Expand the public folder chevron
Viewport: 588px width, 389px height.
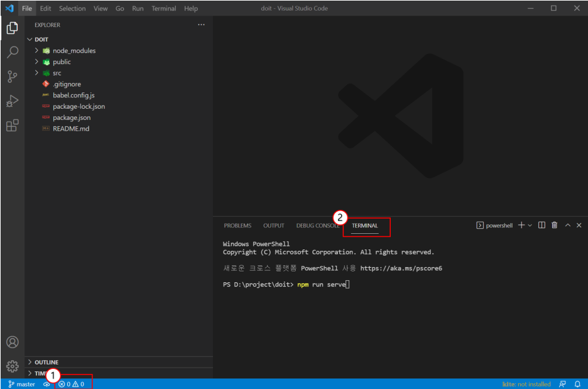pyautogui.click(x=36, y=62)
